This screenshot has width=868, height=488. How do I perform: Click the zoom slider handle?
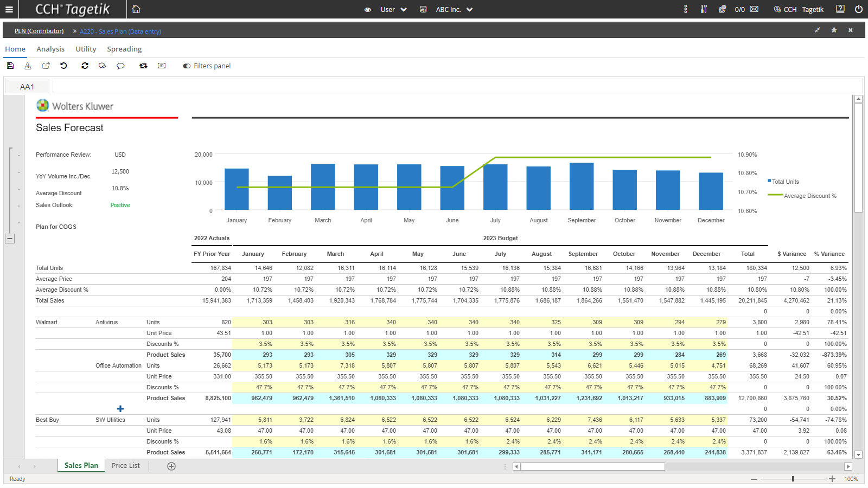click(x=793, y=479)
